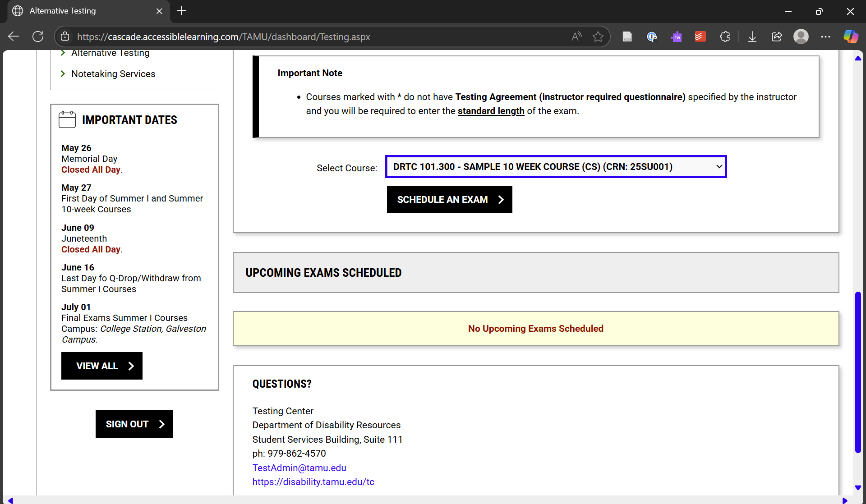The height and width of the screenshot is (504, 866).
Task: Click the scroll up arrow
Action: point(858,58)
